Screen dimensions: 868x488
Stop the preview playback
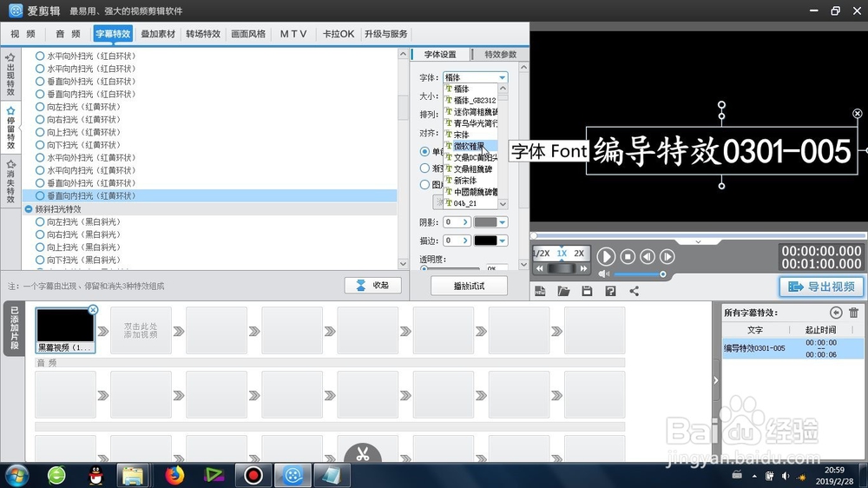(x=628, y=256)
